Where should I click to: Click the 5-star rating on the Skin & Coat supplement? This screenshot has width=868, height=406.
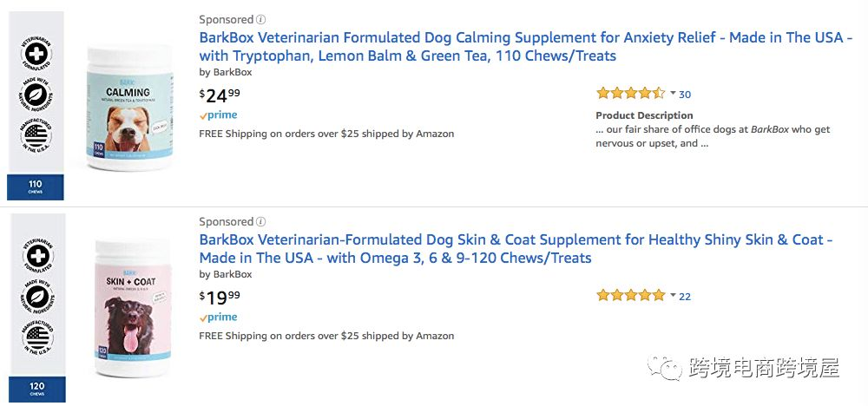click(630, 295)
